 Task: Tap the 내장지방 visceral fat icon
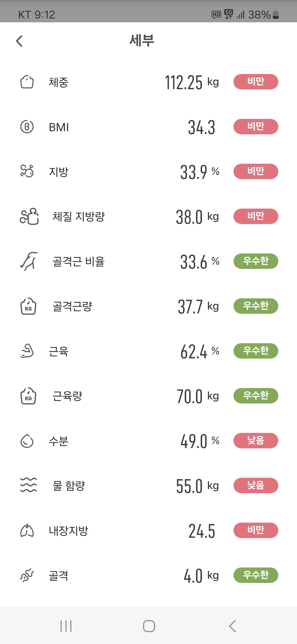(x=27, y=531)
